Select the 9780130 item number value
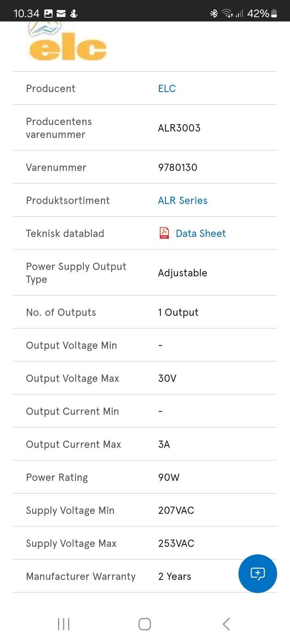Viewport: 290px width, 644px height. click(x=178, y=167)
